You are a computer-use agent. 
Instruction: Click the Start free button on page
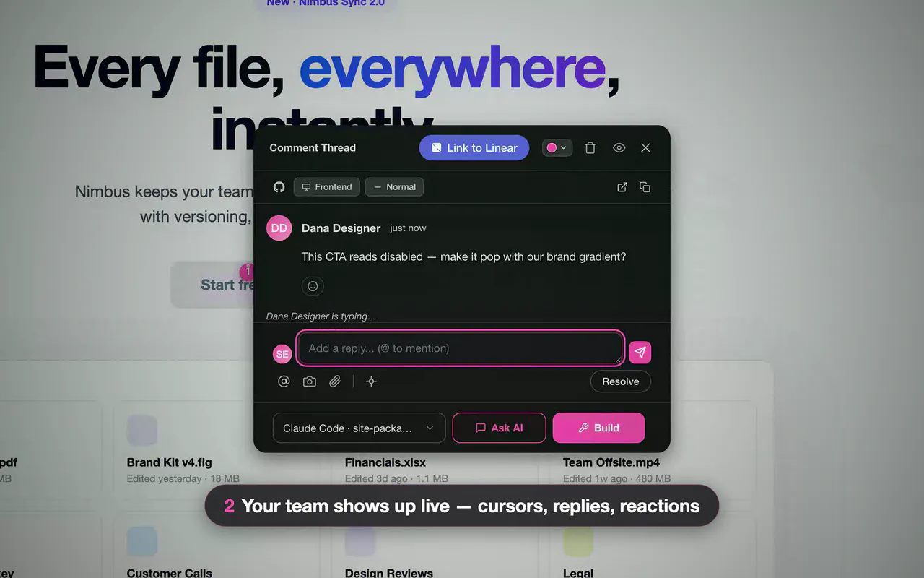pyautogui.click(x=213, y=285)
